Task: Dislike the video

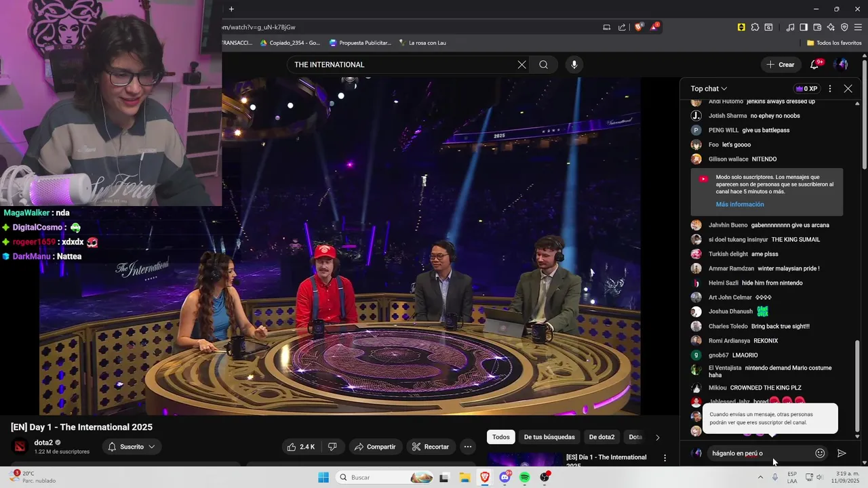Action: pyautogui.click(x=332, y=447)
